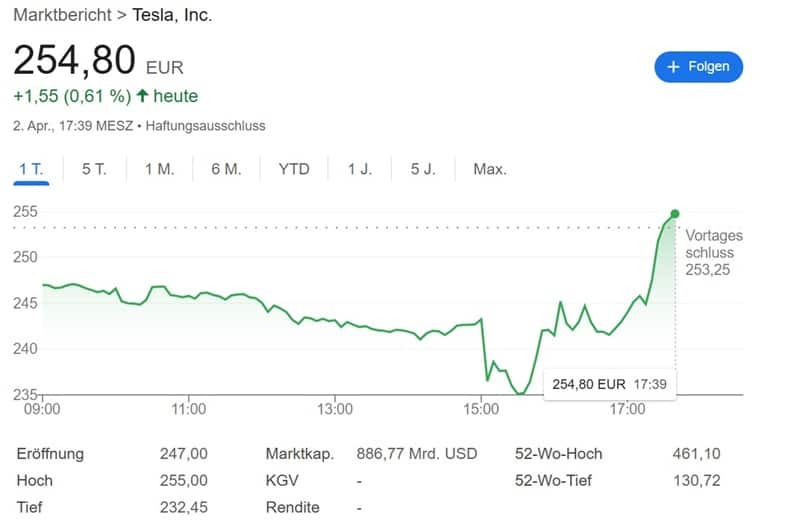
Task: Show the 1 M. chart range
Action: click(x=159, y=169)
